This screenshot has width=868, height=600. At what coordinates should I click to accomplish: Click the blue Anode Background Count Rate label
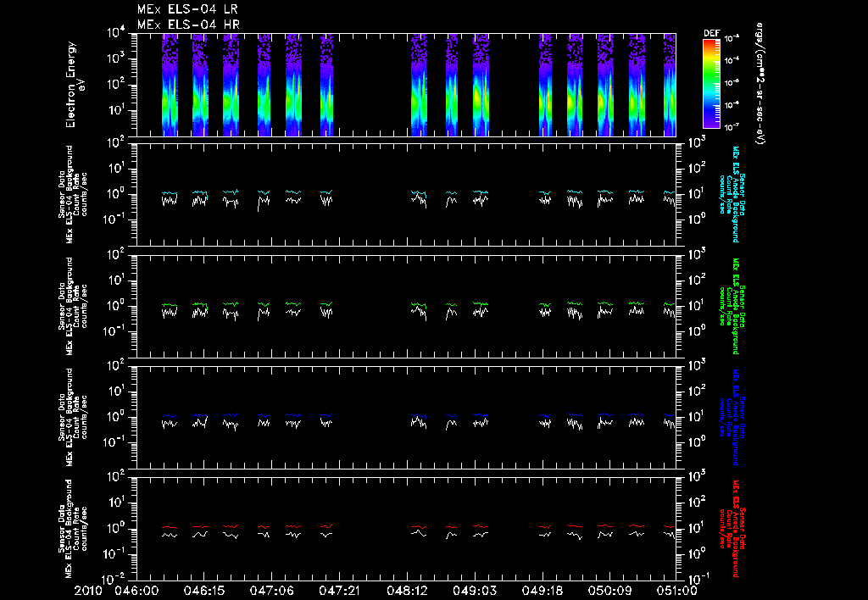coord(732,417)
